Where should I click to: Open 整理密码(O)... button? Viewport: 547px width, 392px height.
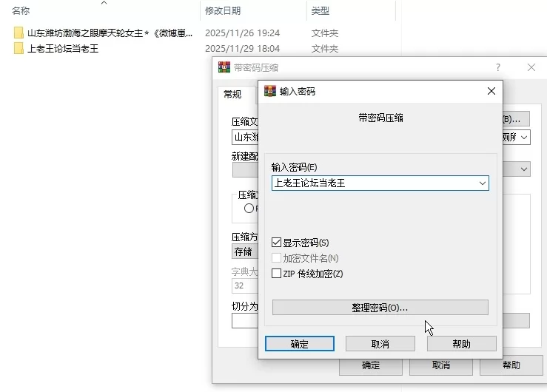click(380, 308)
